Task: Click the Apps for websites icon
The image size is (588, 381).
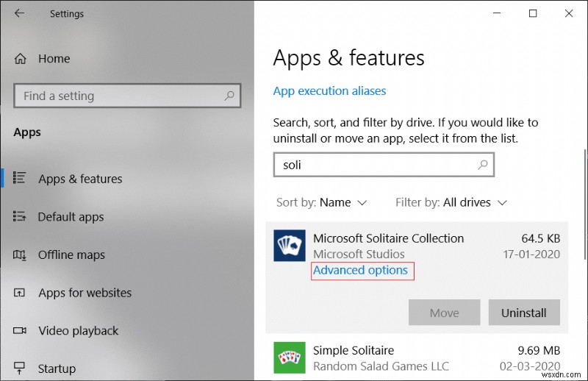Action: point(19,293)
